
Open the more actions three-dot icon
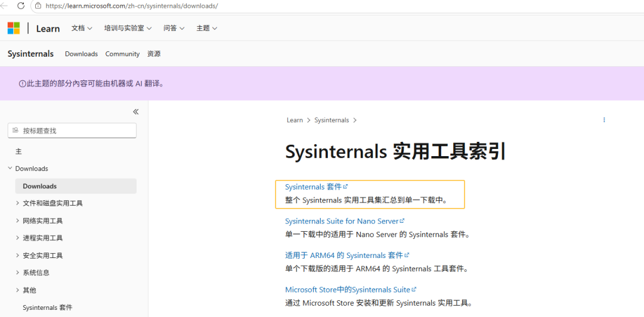point(604,120)
